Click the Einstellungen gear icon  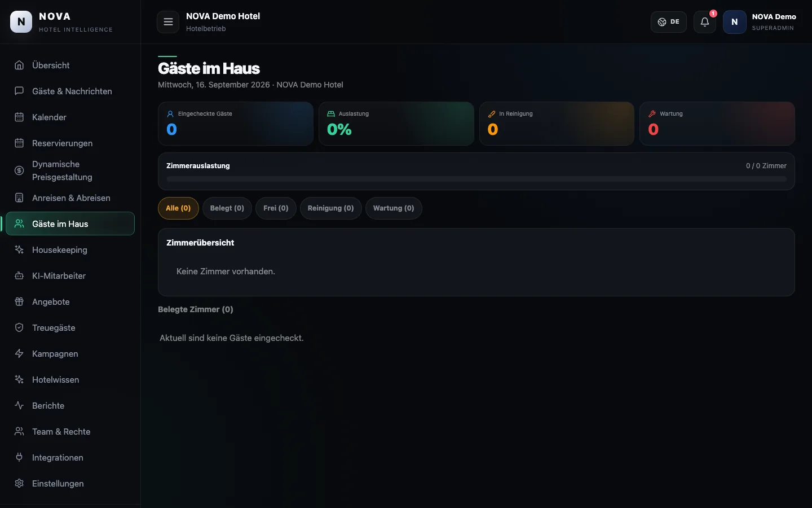tap(19, 484)
